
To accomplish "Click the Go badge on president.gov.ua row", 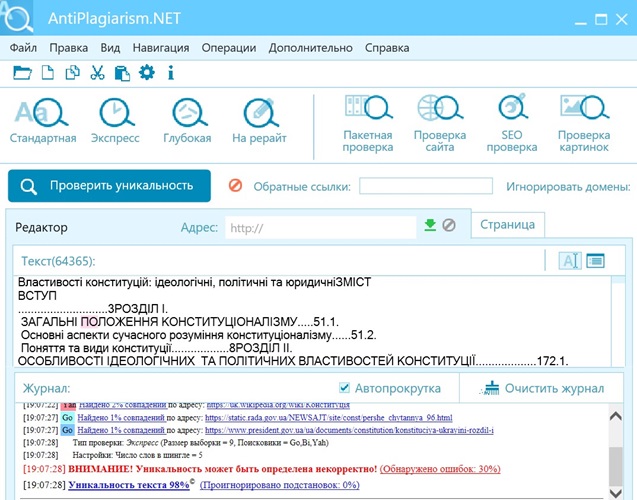I will [x=67, y=430].
